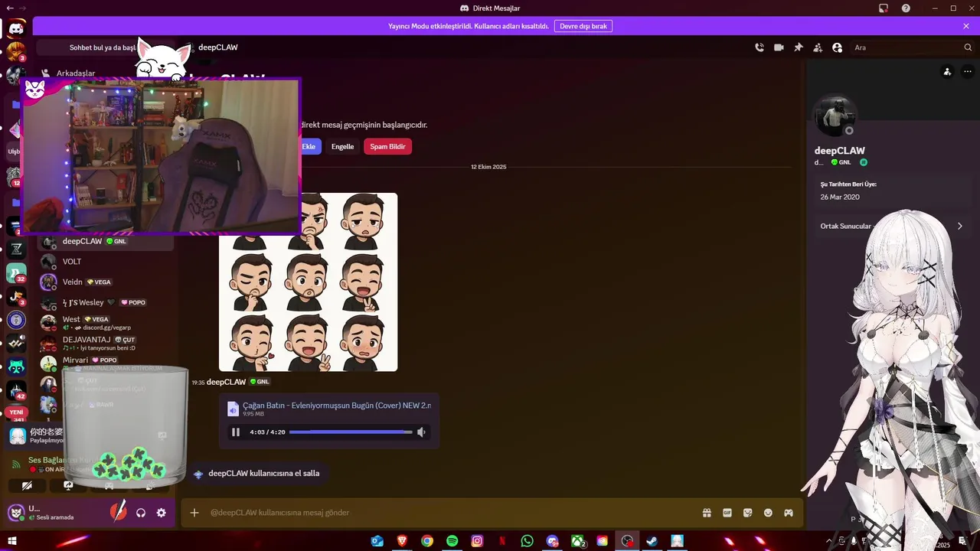Open the emoji picker

[768, 513]
